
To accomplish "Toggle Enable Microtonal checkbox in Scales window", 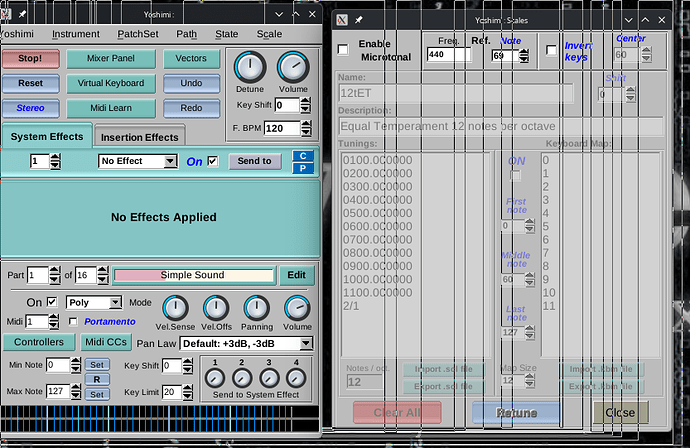I will coord(343,49).
